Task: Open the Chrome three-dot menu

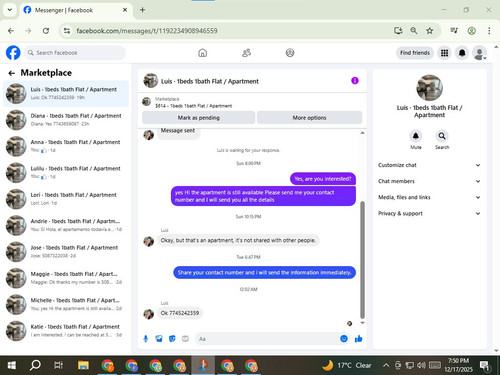Action: point(489,31)
